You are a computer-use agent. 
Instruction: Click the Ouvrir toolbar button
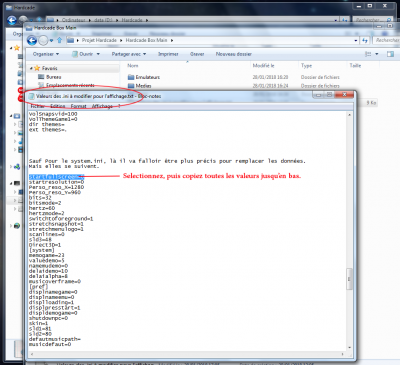(83, 54)
